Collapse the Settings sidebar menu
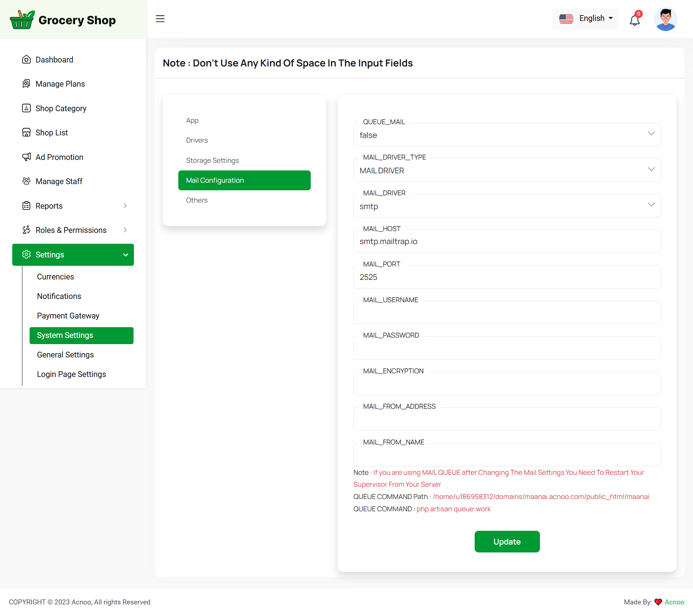 coord(125,255)
